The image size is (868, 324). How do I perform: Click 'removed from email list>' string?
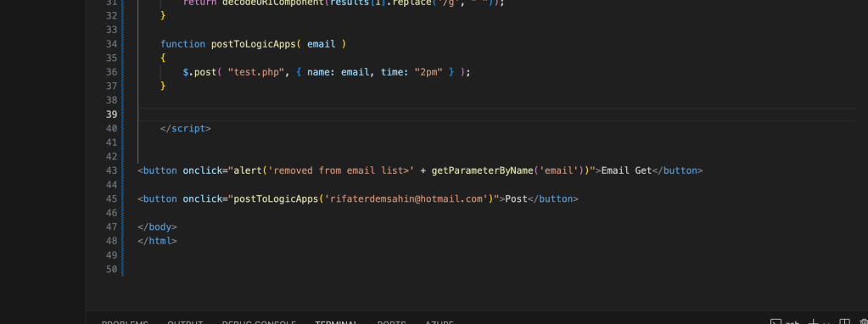click(341, 170)
